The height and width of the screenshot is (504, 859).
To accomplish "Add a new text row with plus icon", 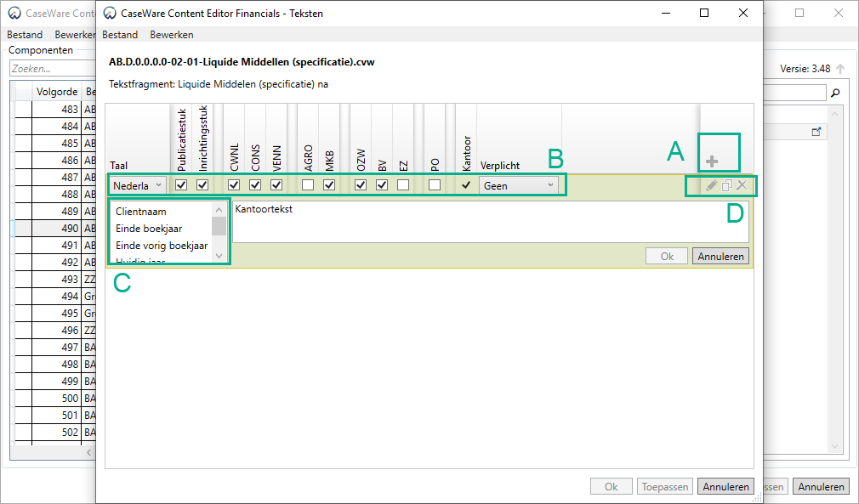I will (712, 161).
